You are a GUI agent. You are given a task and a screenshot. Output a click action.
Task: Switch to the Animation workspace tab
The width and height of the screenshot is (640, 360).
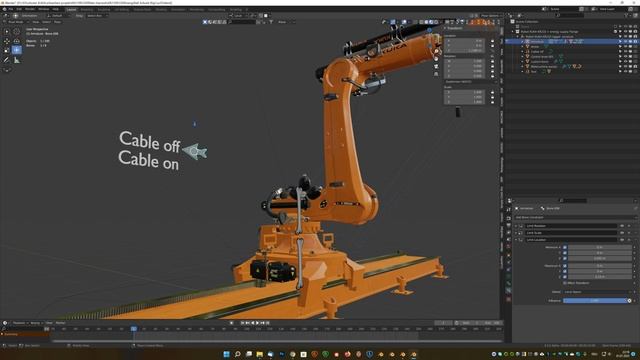click(x=178, y=9)
